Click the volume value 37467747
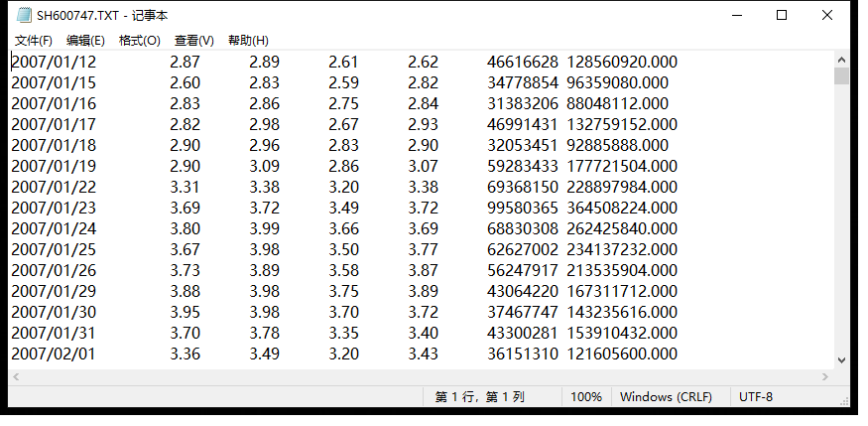Image resolution: width=868 pixels, height=426 pixels. tap(523, 313)
